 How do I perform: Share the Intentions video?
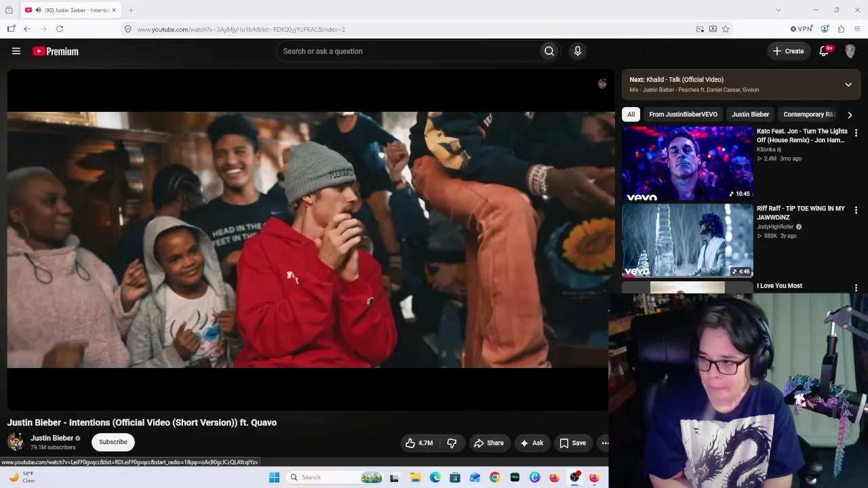489,443
